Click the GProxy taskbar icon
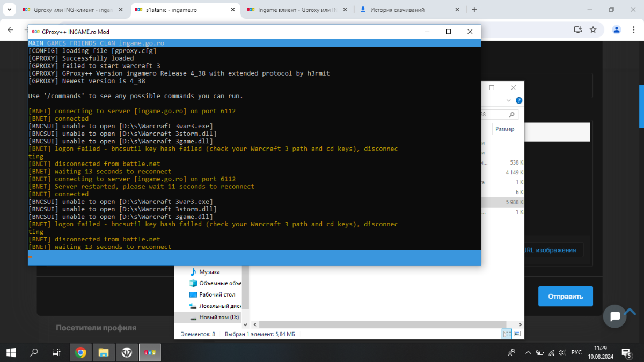 150,352
